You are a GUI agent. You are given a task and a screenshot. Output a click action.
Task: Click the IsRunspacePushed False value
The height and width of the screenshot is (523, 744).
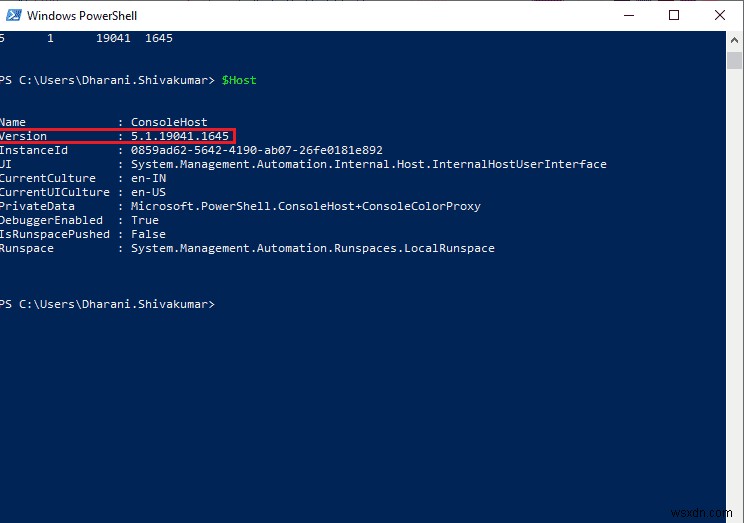[148, 234]
